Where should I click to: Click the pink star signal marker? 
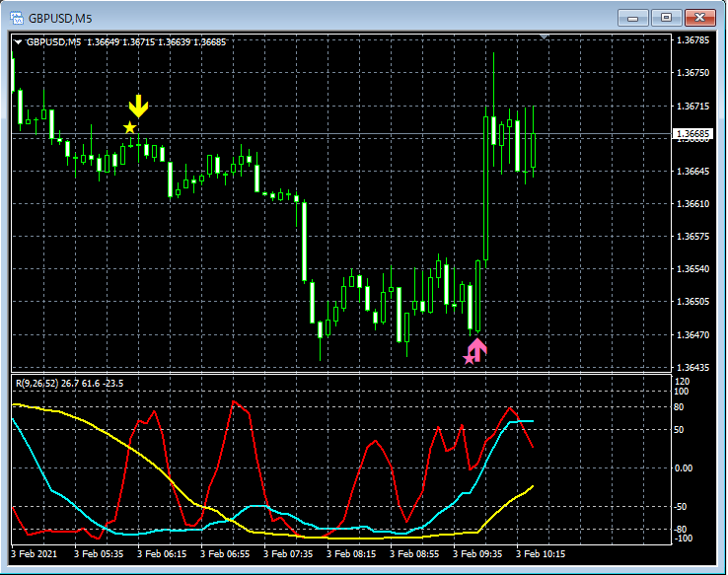click(469, 359)
